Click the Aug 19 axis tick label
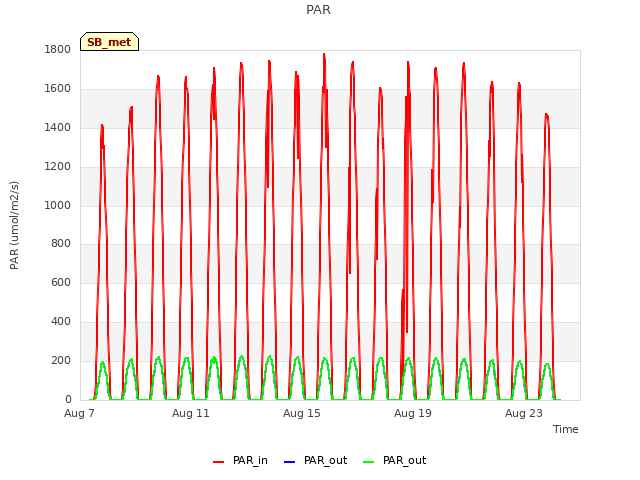This screenshot has width=640, height=480. tap(413, 413)
